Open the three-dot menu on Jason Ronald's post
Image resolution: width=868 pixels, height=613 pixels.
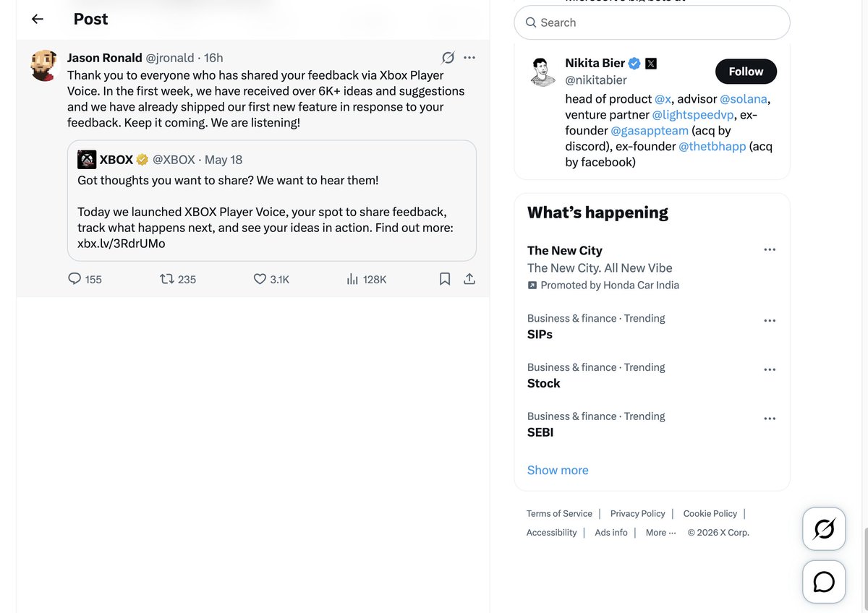[x=469, y=58]
